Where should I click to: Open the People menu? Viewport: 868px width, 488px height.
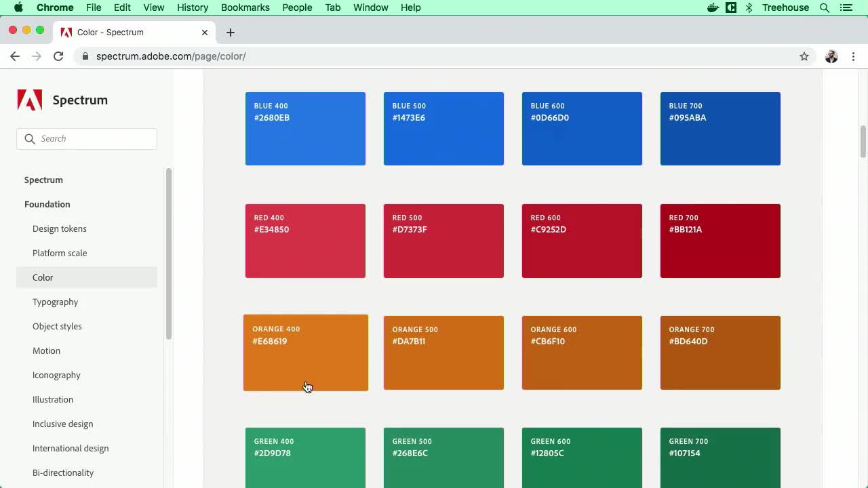point(297,7)
